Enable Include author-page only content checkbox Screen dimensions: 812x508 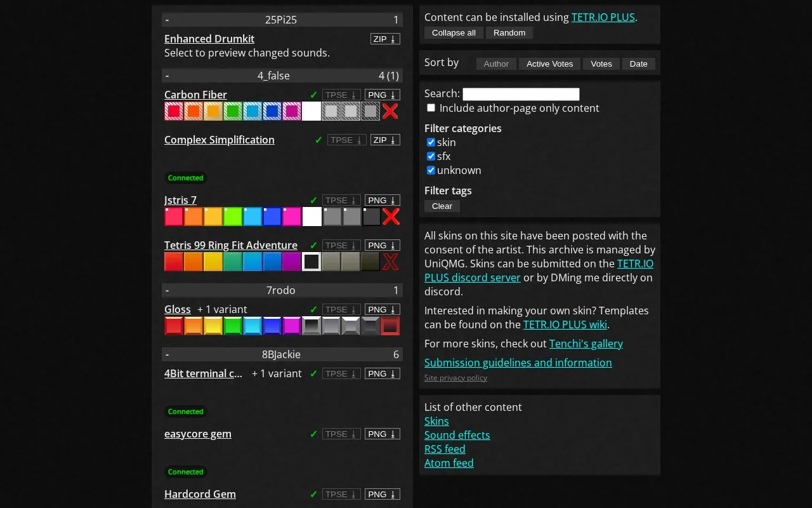click(x=431, y=108)
